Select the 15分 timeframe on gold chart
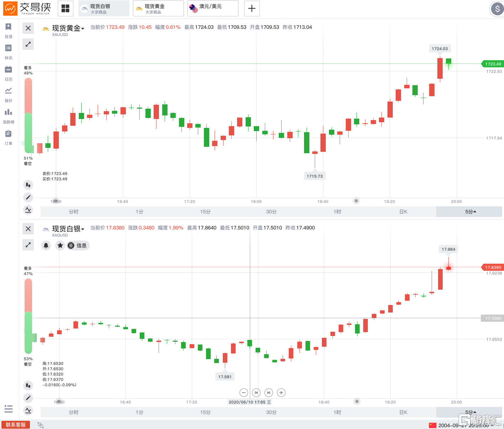The height and width of the screenshot is (429, 504). [205, 212]
